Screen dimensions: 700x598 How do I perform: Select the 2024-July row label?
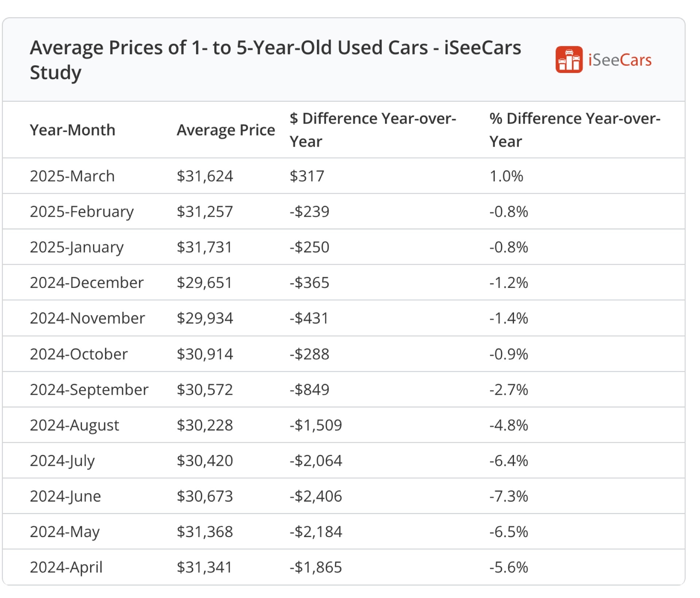62,461
